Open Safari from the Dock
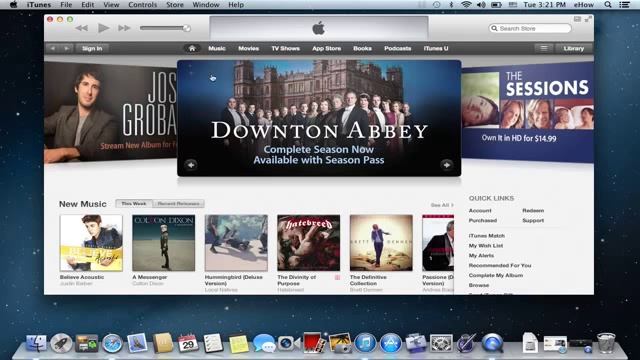The height and width of the screenshot is (360, 640). [112, 343]
